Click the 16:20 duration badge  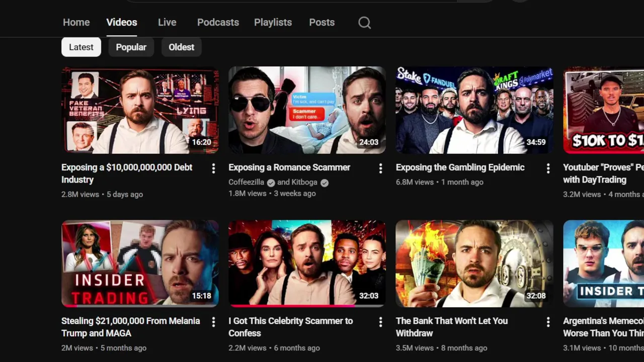(x=201, y=142)
